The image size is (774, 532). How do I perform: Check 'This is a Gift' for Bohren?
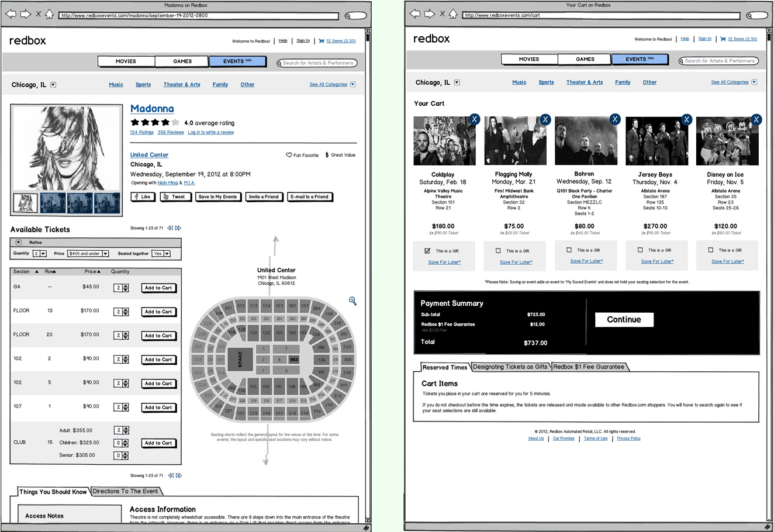pos(569,250)
